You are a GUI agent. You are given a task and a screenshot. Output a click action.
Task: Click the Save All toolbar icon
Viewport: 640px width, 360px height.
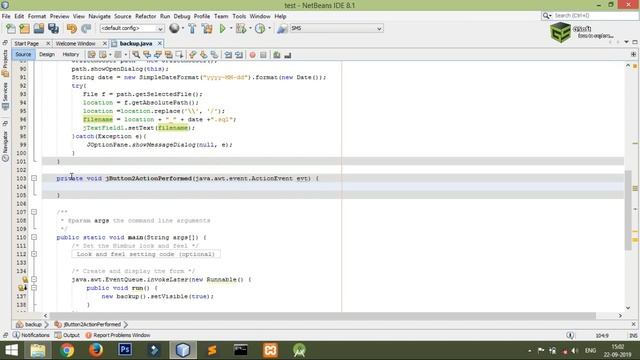click(53, 29)
